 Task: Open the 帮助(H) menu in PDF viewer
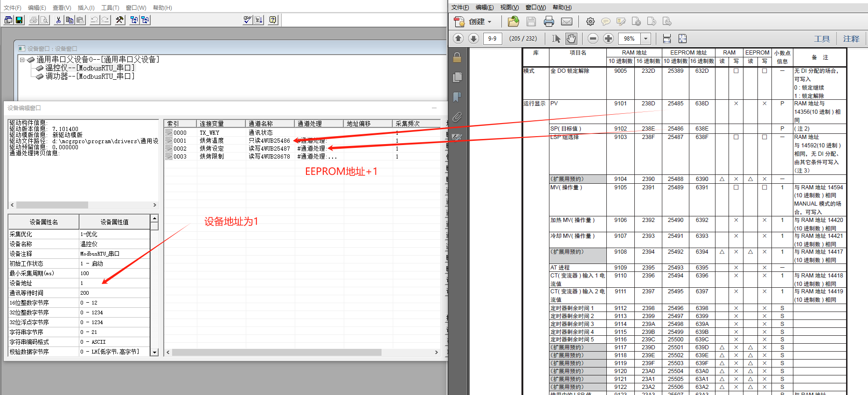coord(562,7)
